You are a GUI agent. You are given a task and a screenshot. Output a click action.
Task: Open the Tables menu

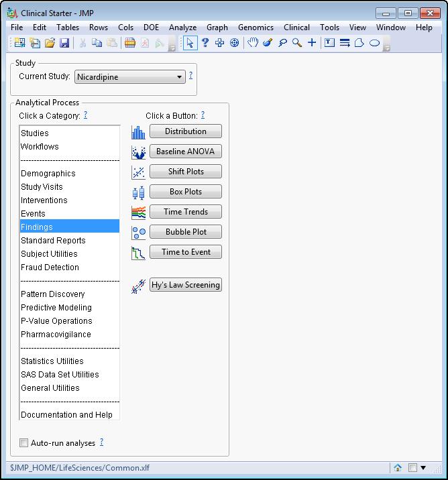point(68,27)
